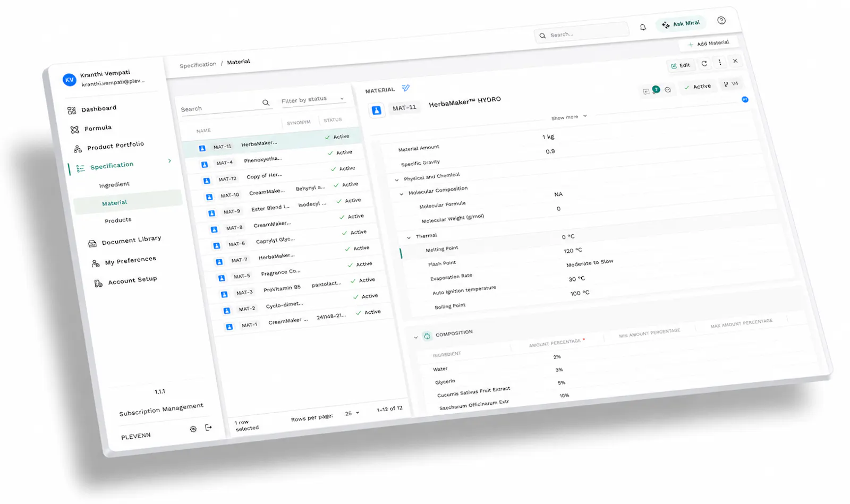Open Dashboard in the sidebar
850x504 pixels.
coord(99,109)
